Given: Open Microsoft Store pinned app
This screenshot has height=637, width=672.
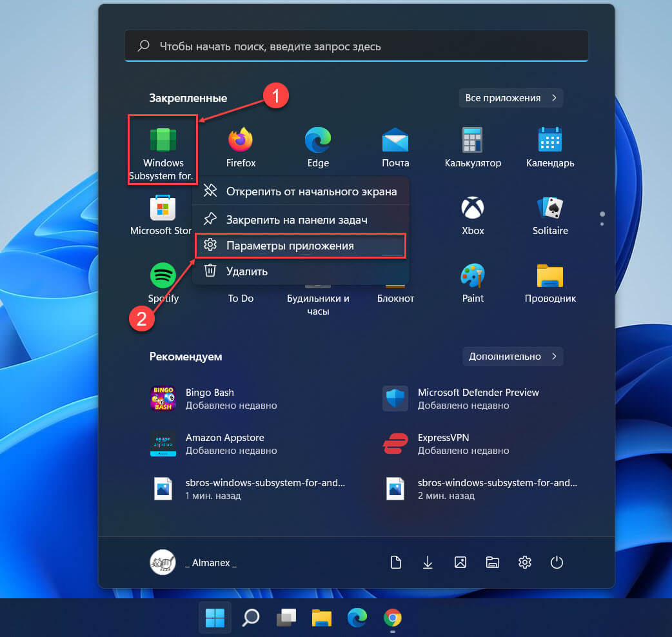Looking at the screenshot, I should tap(161, 215).
